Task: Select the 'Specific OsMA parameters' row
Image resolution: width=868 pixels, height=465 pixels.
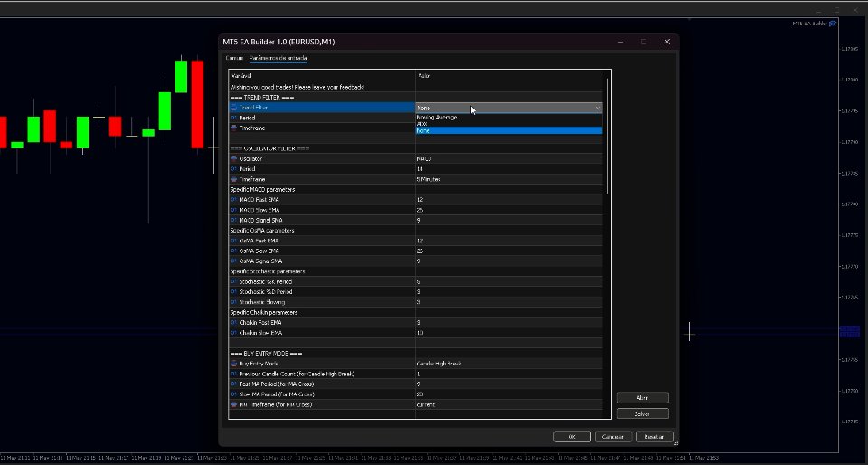Action: click(416, 231)
